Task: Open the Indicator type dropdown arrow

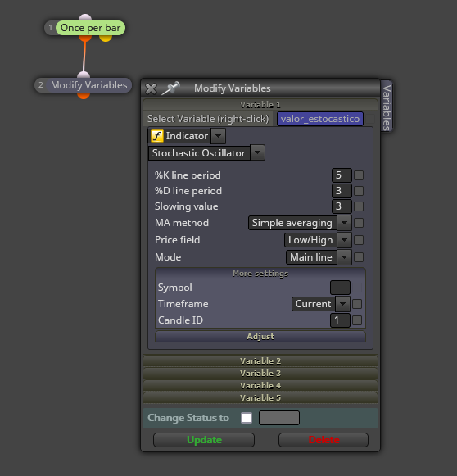Action: (x=218, y=136)
